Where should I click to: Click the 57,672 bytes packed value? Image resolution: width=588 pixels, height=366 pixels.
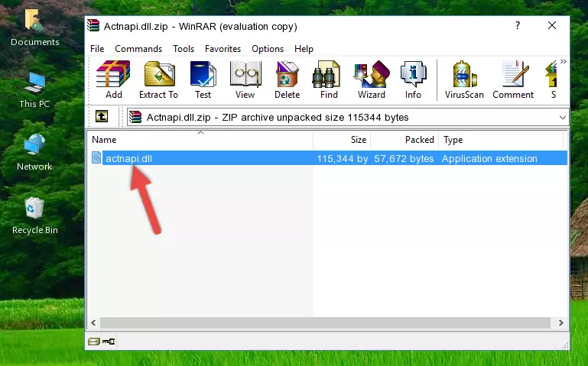(x=404, y=158)
